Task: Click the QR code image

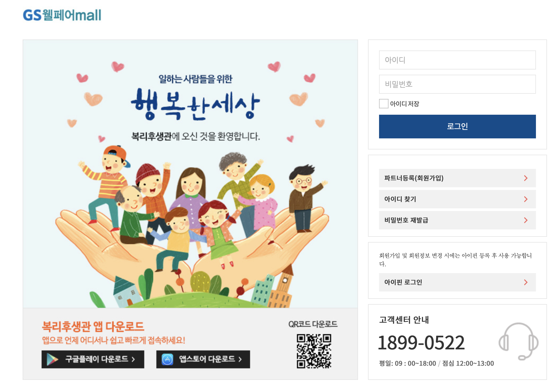Action: coord(314,351)
